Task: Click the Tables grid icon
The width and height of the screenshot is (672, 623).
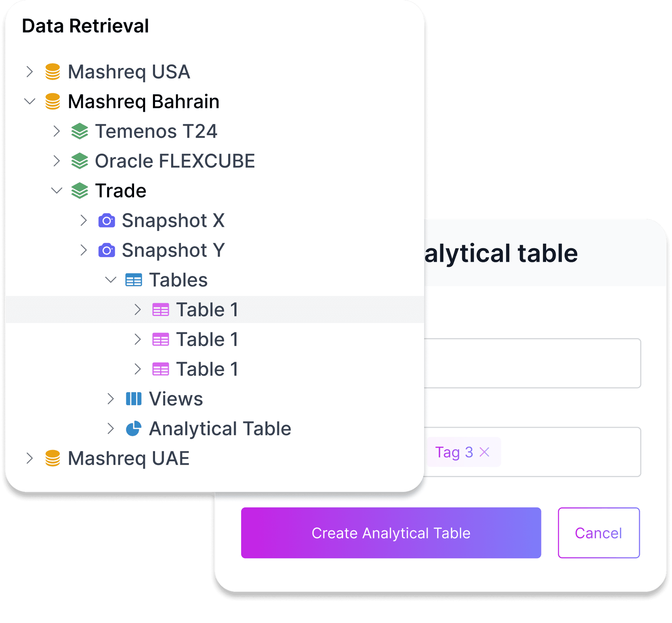Action: [134, 279]
